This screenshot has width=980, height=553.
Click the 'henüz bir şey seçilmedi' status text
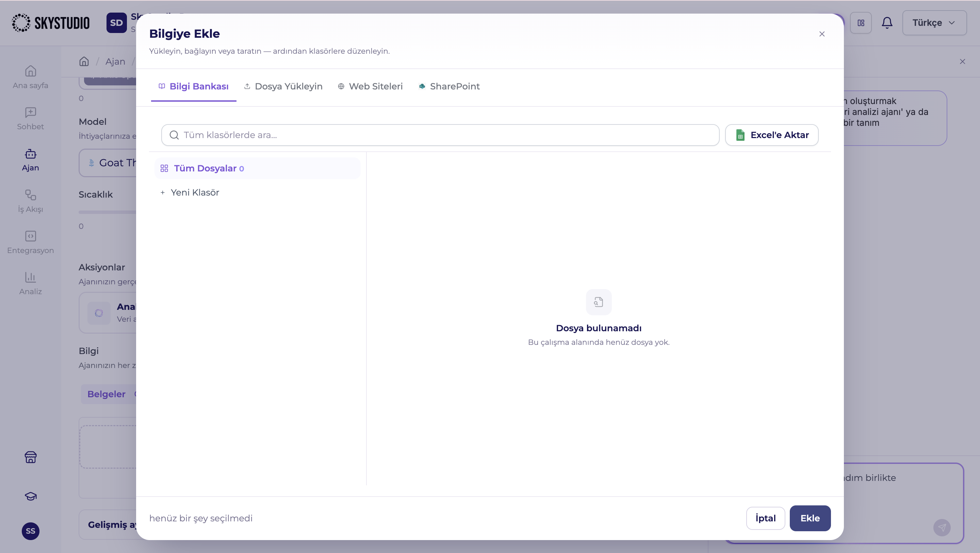[201, 518]
